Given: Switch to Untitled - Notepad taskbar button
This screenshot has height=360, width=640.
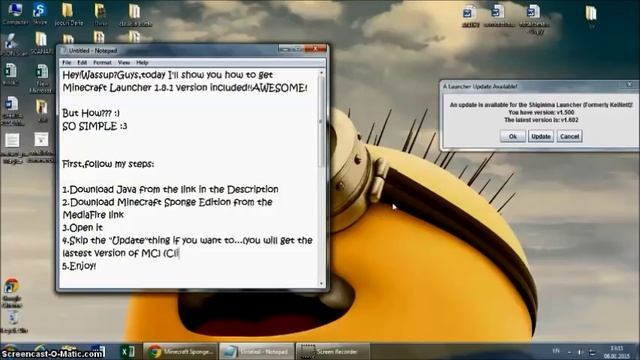Looking at the screenshot, I should click(256, 351).
